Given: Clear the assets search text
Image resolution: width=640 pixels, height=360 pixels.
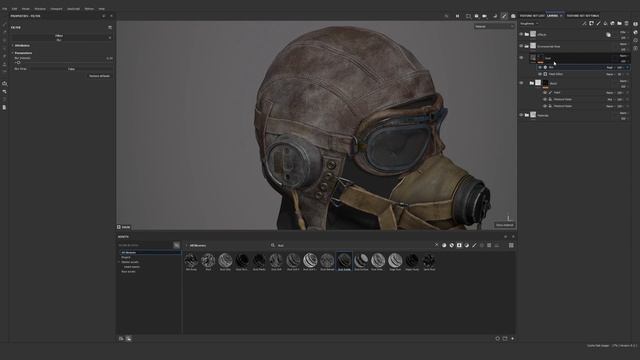Looking at the screenshot, I should (436, 245).
